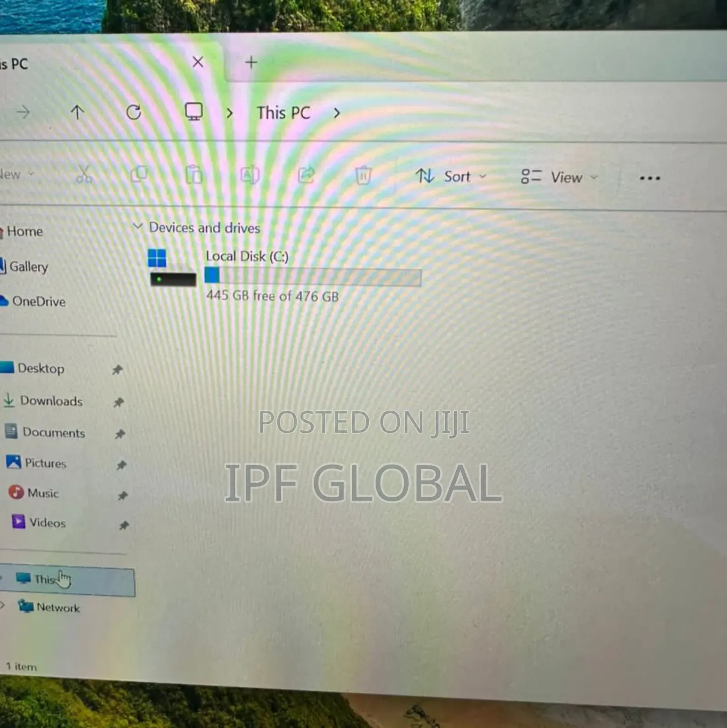727x728 pixels.
Task: Expand chevron before This PC in breadcrumb
Action: coord(229,113)
